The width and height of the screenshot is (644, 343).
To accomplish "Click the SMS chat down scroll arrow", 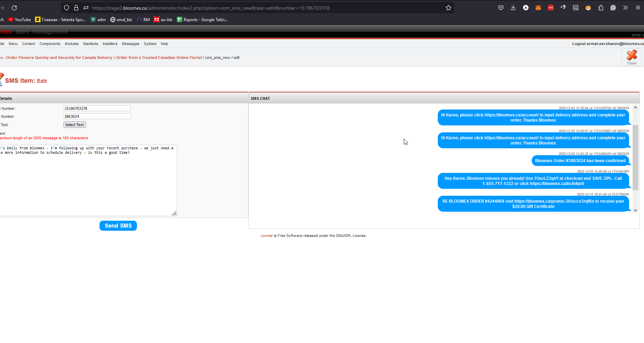I will 635,210.
